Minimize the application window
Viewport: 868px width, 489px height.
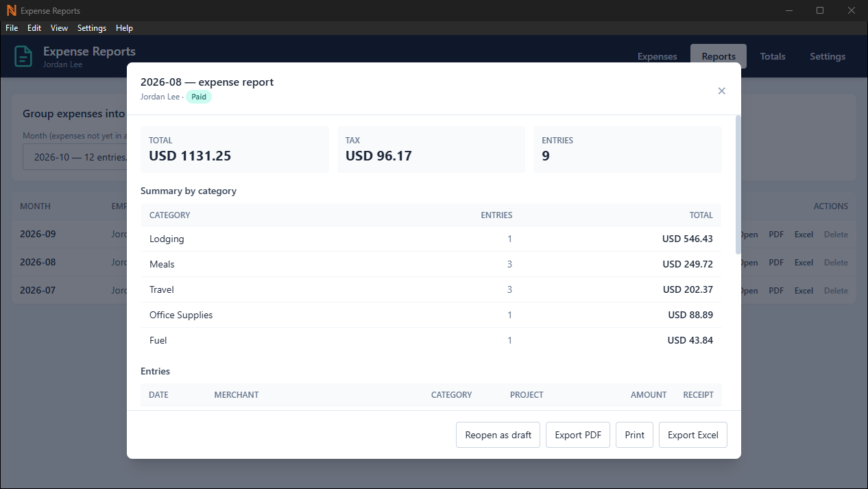click(789, 10)
